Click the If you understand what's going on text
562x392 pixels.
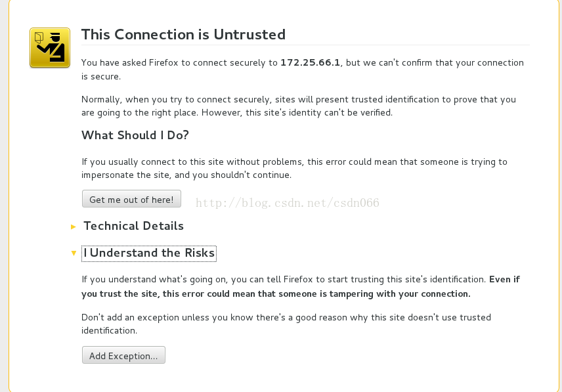tap(284, 280)
